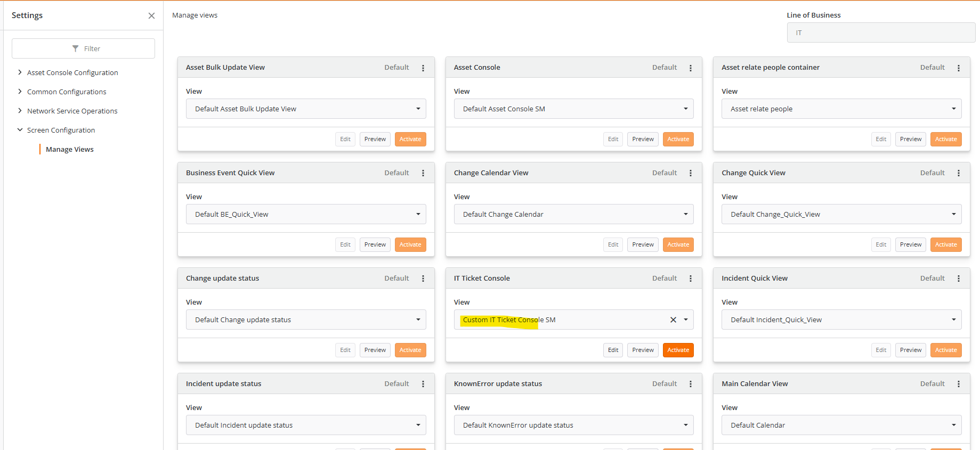Image resolution: width=980 pixels, height=450 pixels.
Task: Open the kebab menu for Incident update status
Action: [x=423, y=384]
